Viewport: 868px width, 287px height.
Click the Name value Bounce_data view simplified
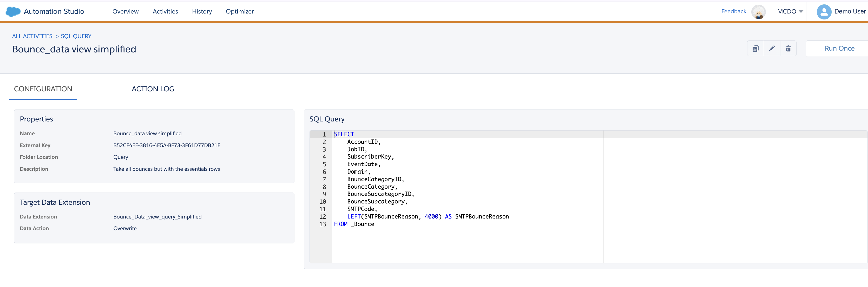(147, 134)
